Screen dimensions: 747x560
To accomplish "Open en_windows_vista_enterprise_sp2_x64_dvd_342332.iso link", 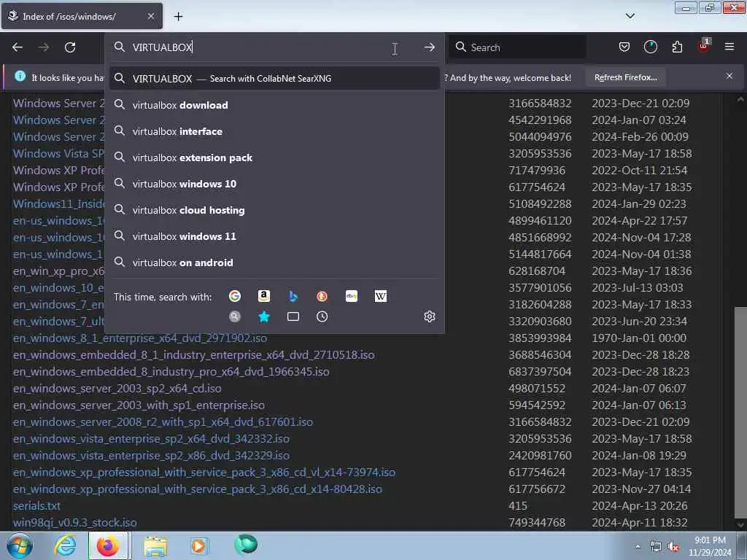I will [x=151, y=438].
